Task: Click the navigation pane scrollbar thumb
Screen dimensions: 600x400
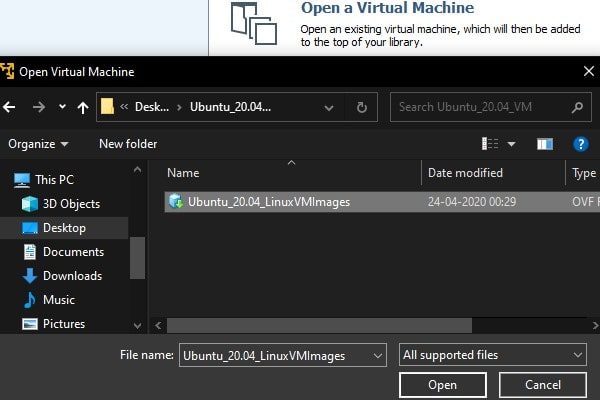Action: pos(137,258)
